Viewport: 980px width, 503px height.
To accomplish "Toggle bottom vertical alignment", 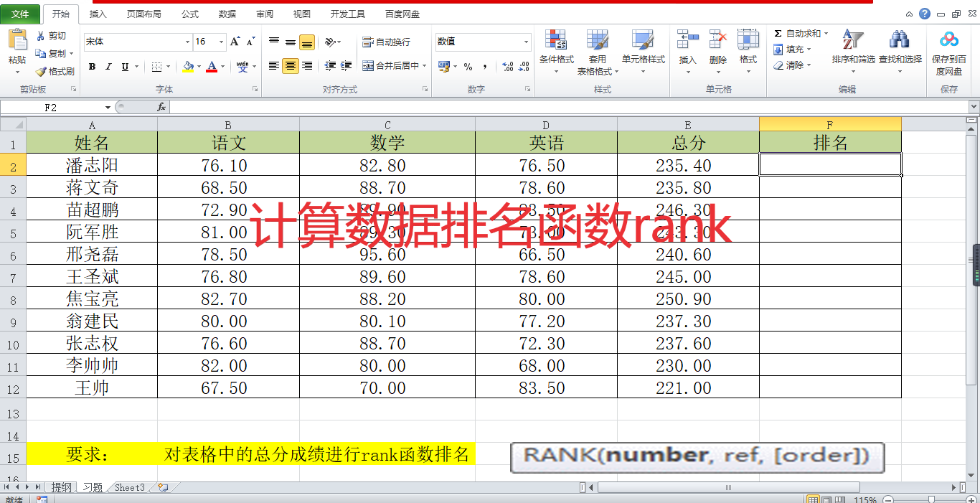I will point(307,42).
